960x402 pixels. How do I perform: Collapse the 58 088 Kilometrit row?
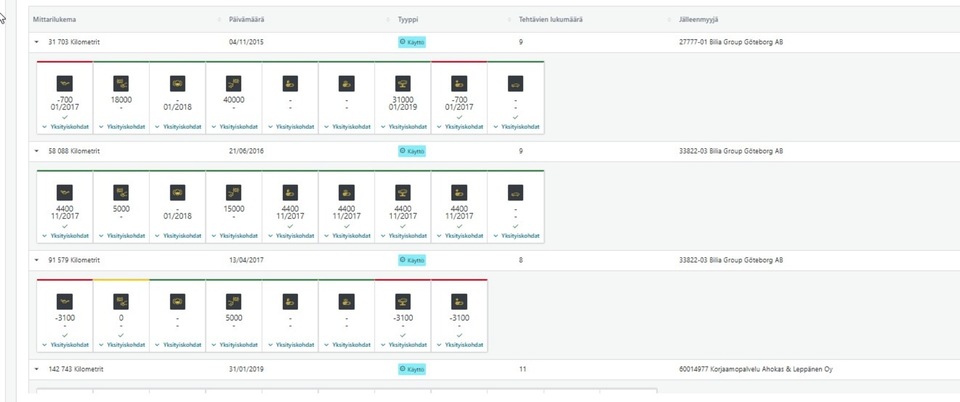[x=37, y=151]
